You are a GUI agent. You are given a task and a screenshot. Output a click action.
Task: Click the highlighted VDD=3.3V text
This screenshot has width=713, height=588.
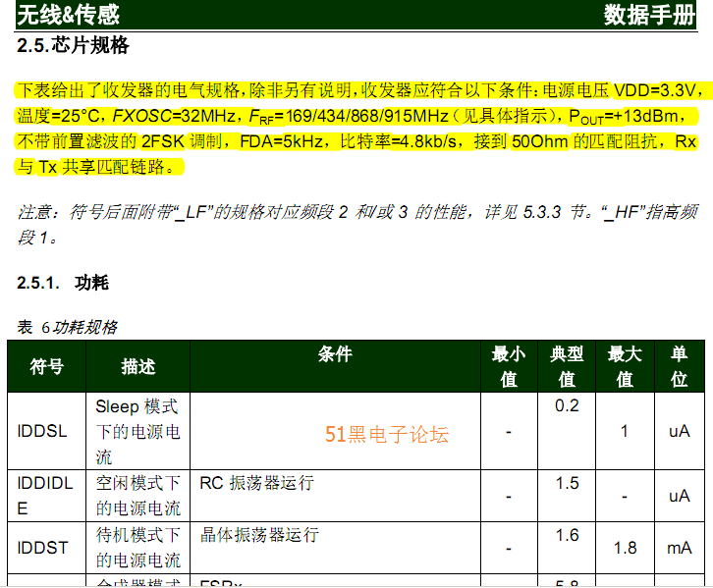click(x=658, y=90)
